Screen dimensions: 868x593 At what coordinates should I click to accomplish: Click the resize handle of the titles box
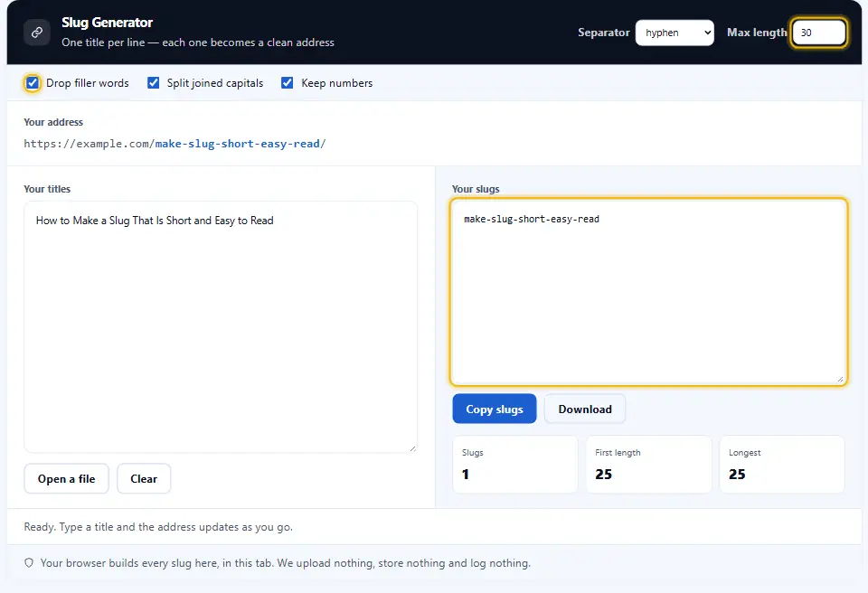click(x=413, y=448)
